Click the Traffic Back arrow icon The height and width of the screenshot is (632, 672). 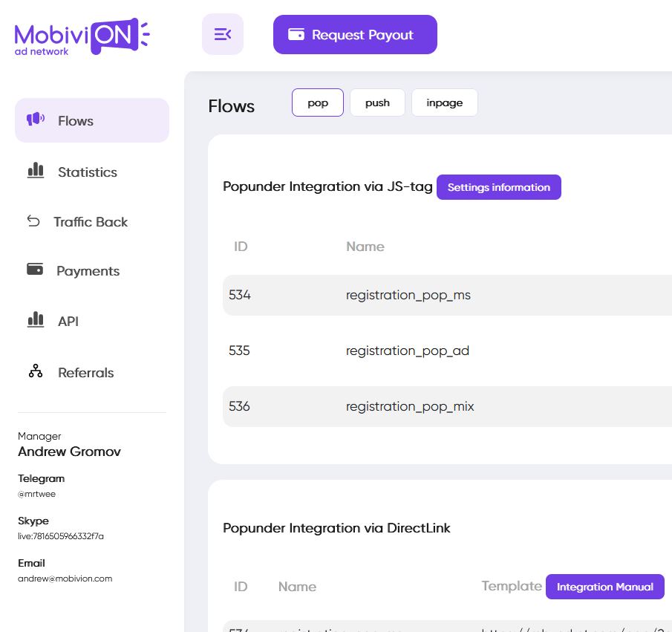coord(33,221)
